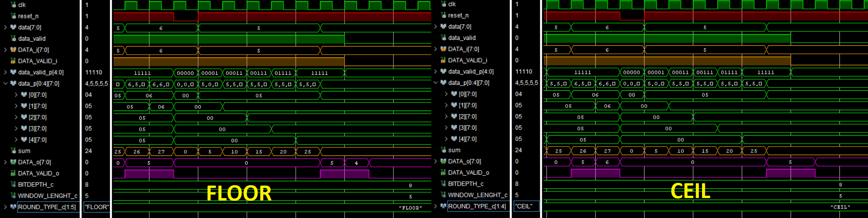
Task: Click the reset_n signal icon in CEIL panel
Action: 443,15
